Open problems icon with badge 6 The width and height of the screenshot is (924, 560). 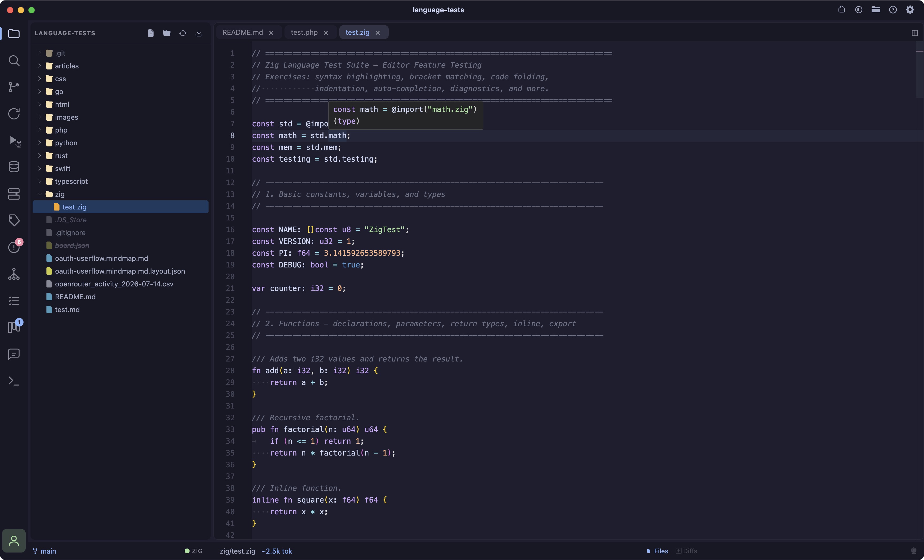pyautogui.click(x=14, y=247)
